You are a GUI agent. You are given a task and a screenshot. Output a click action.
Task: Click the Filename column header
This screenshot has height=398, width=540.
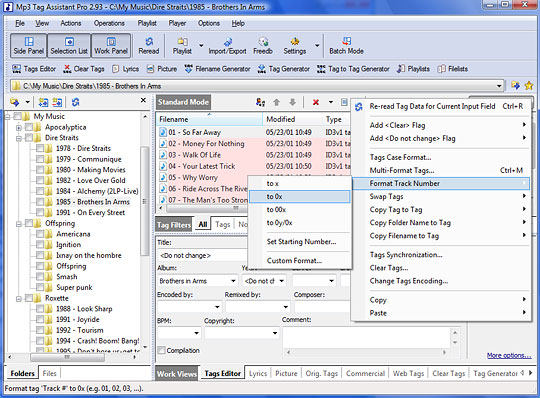209,119
